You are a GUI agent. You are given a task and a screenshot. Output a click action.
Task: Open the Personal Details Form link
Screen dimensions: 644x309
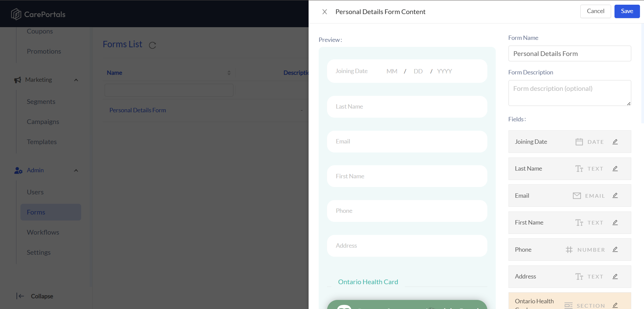(138, 110)
